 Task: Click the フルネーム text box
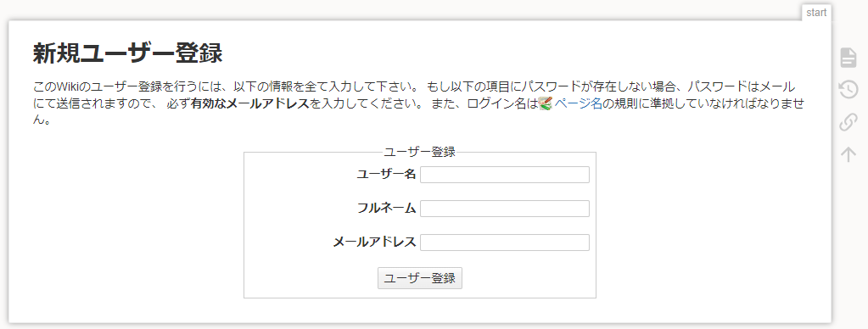pos(504,209)
